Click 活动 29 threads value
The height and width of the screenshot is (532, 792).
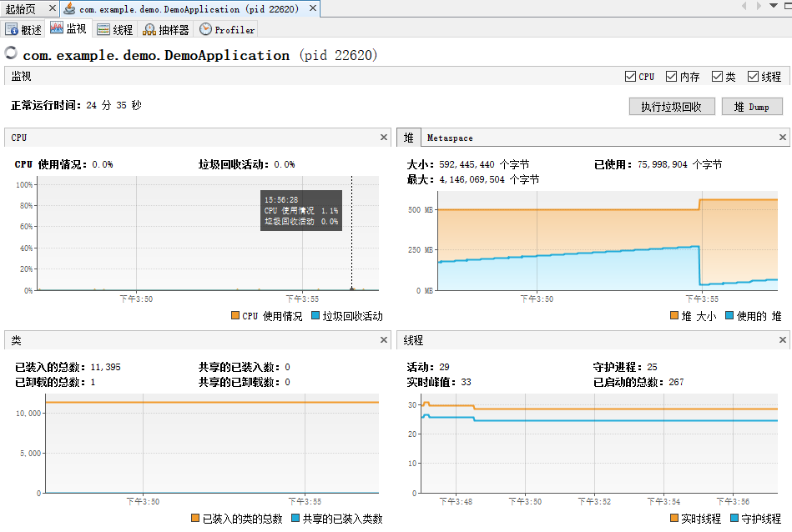click(x=444, y=367)
